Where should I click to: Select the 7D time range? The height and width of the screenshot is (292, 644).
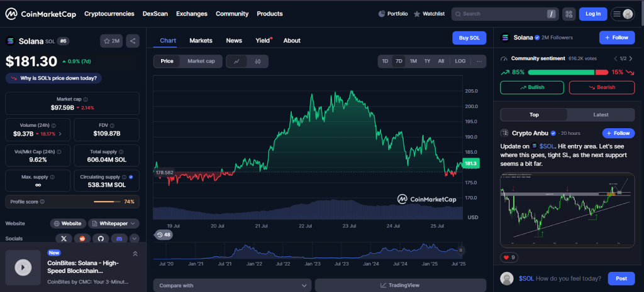point(399,61)
